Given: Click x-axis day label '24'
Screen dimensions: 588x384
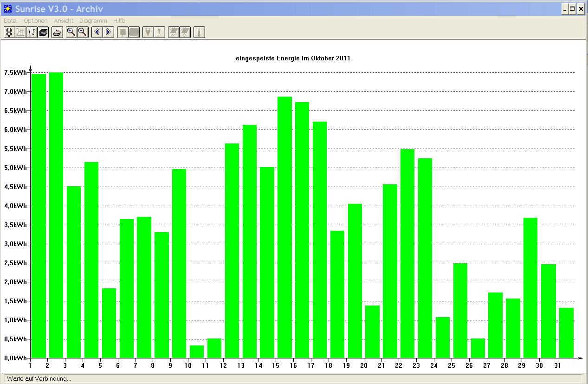Looking at the screenshot, I should [x=434, y=365].
